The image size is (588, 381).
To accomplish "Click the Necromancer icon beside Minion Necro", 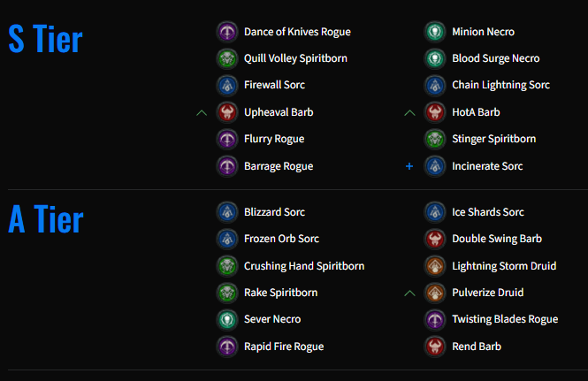I will coord(435,32).
